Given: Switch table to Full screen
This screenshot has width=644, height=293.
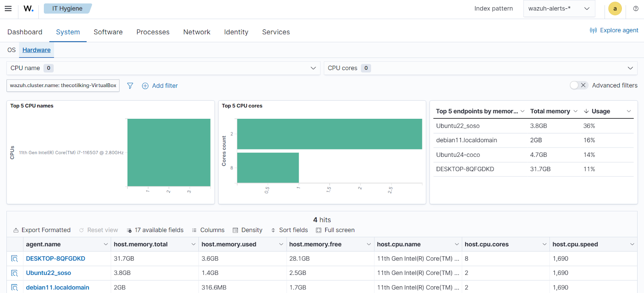Looking at the screenshot, I should (x=335, y=230).
